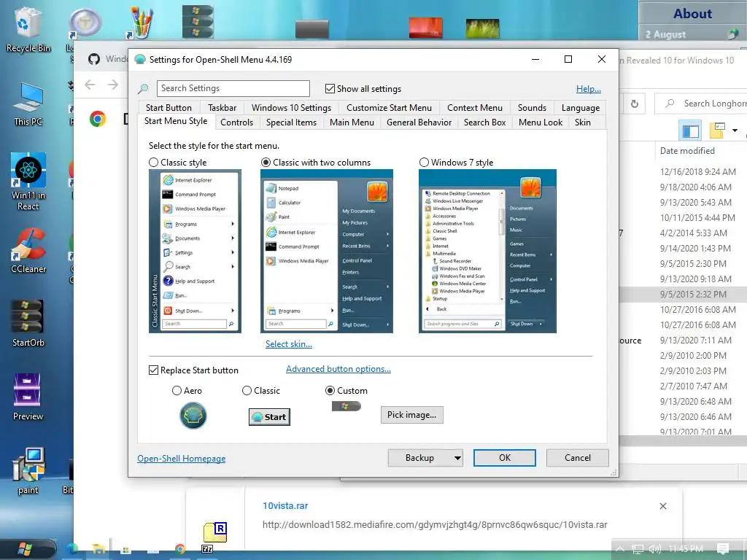Switch to the Language tab
Image resolution: width=747 pixels, height=560 pixels.
580,108
